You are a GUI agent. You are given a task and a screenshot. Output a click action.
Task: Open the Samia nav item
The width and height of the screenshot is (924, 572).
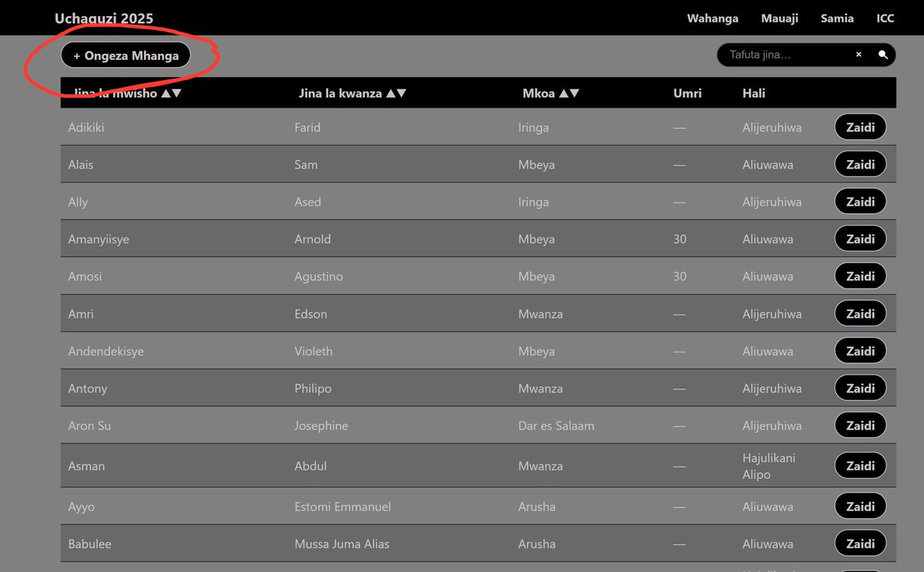pyautogui.click(x=837, y=18)
